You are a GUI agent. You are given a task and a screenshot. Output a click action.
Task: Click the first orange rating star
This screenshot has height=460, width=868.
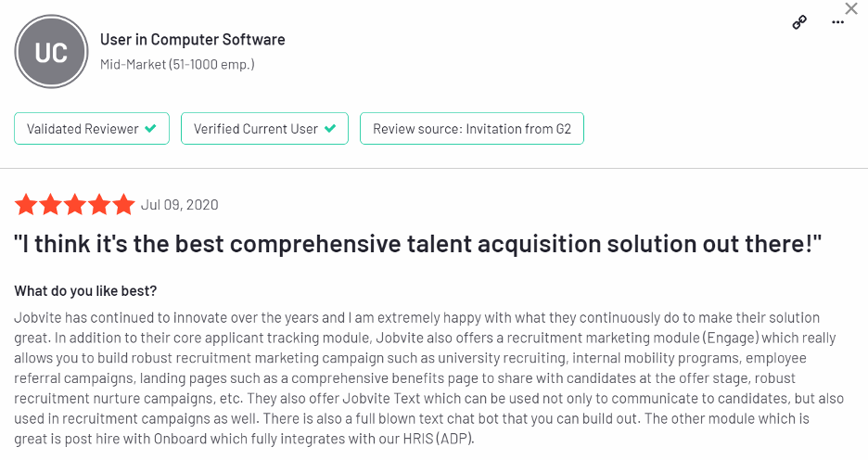(x=26, y=205)
